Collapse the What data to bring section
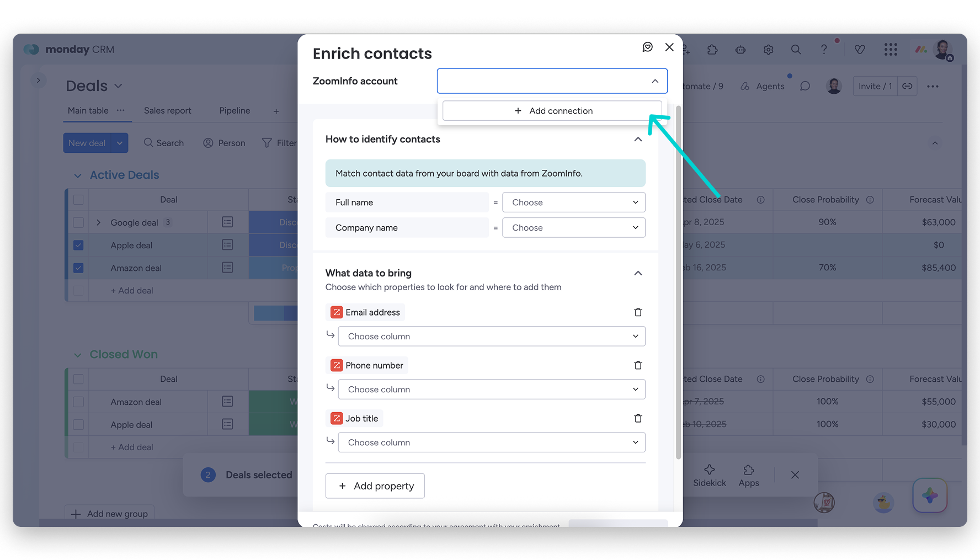 pos(638,273)
